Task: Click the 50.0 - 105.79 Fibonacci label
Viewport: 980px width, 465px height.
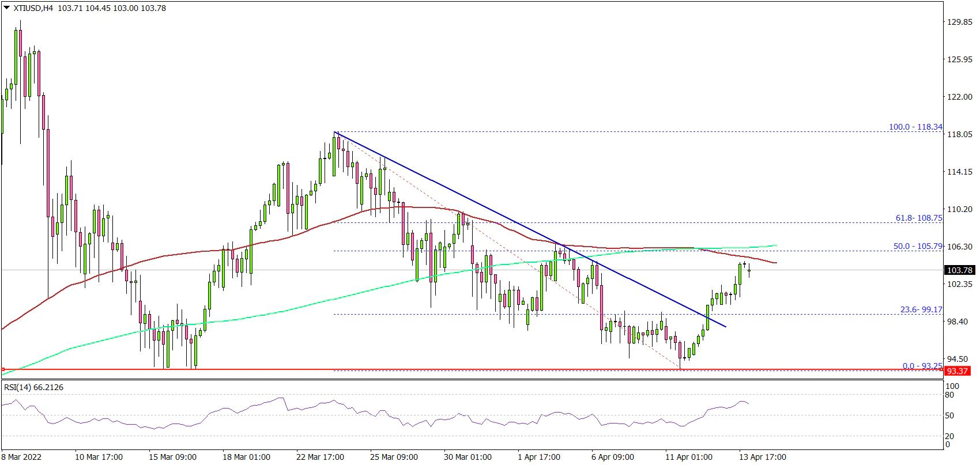Action: (x=917, y=246)
